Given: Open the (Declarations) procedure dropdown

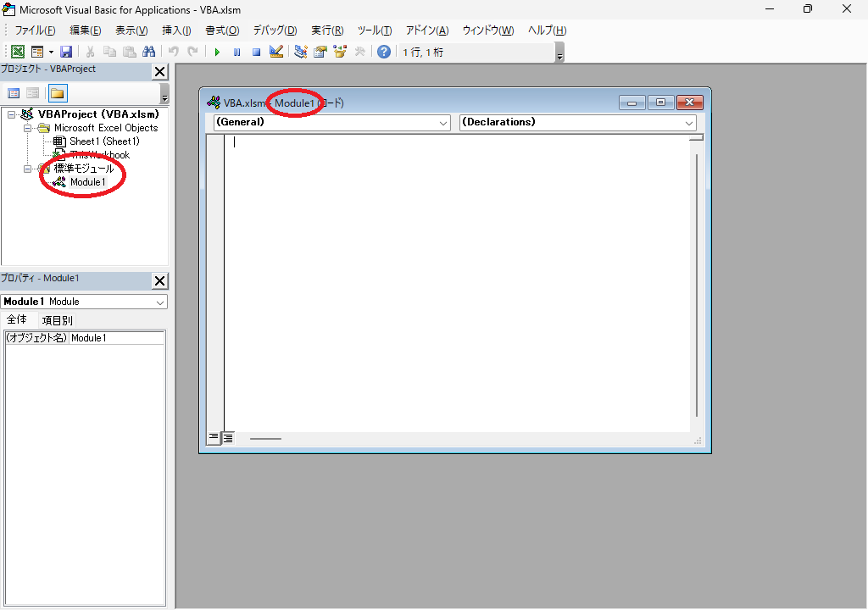Looking at the screenshot, I should point(689,123).
